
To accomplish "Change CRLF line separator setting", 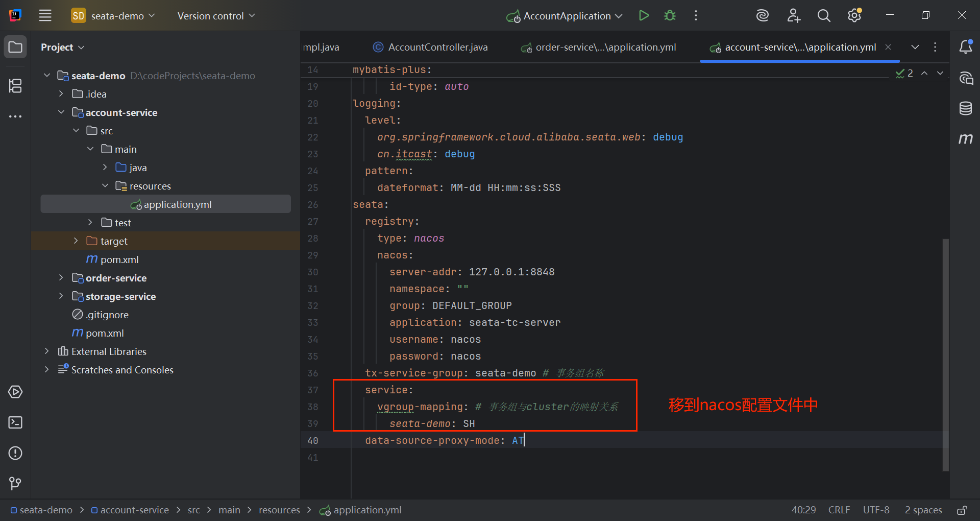I will click(x=839, y=510).
